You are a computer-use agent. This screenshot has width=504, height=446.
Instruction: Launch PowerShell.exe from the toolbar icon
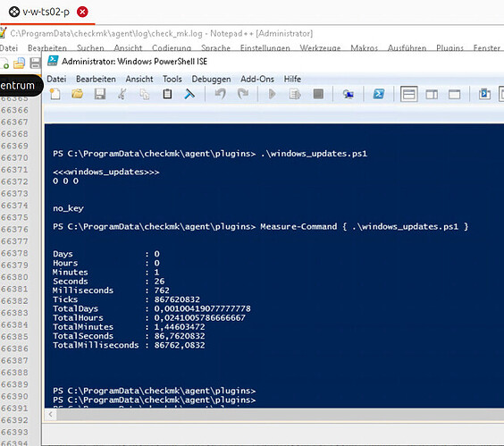pyautogui.click(x=379, y=94)
